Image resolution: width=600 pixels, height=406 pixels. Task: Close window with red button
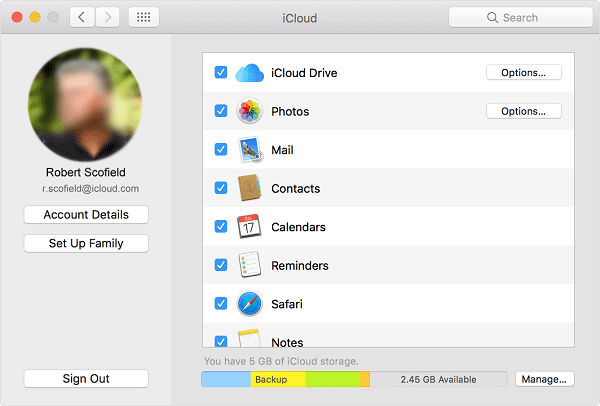point(17,17)
